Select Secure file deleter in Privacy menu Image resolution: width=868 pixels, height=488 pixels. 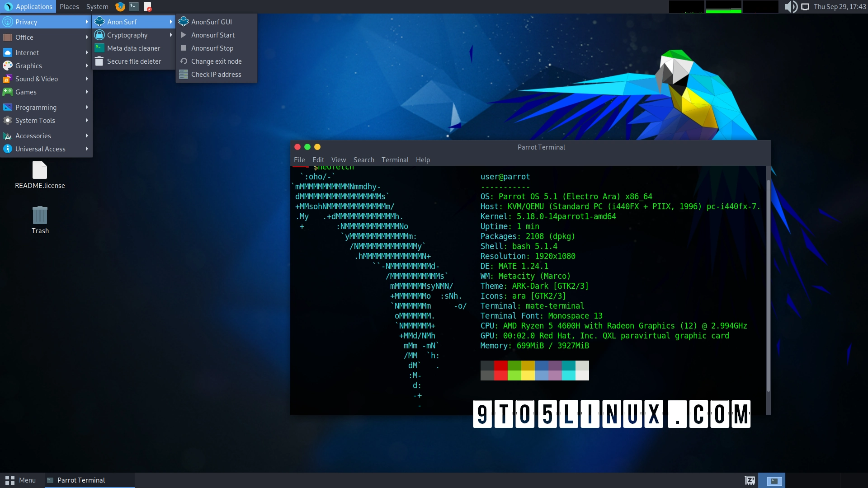(x=134, y=61)
